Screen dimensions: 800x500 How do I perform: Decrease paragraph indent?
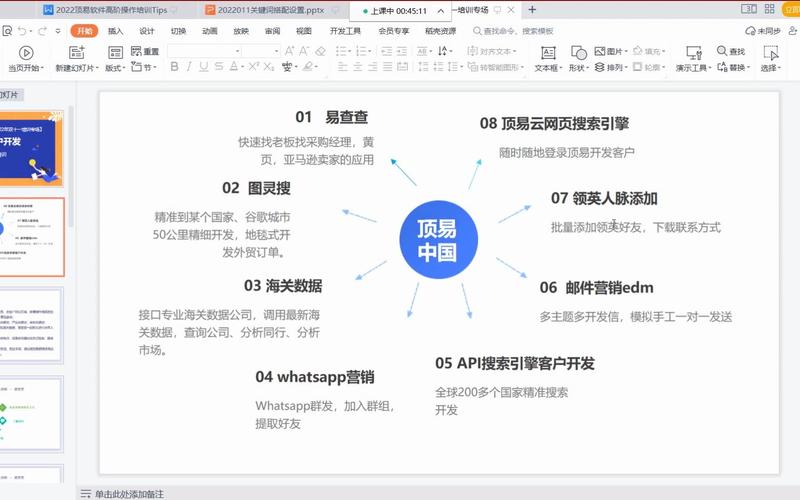click(387, 51)
